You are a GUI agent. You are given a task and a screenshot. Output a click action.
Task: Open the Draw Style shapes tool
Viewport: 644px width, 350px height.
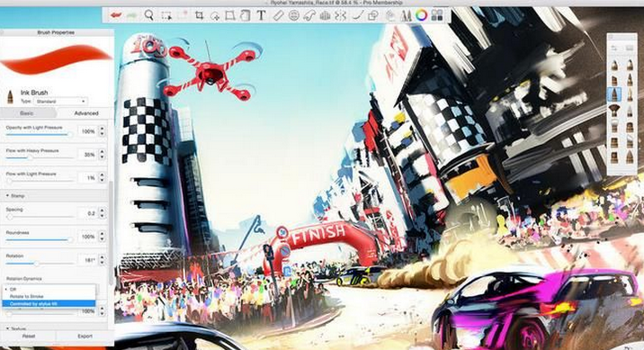click(x=373, y=15)
